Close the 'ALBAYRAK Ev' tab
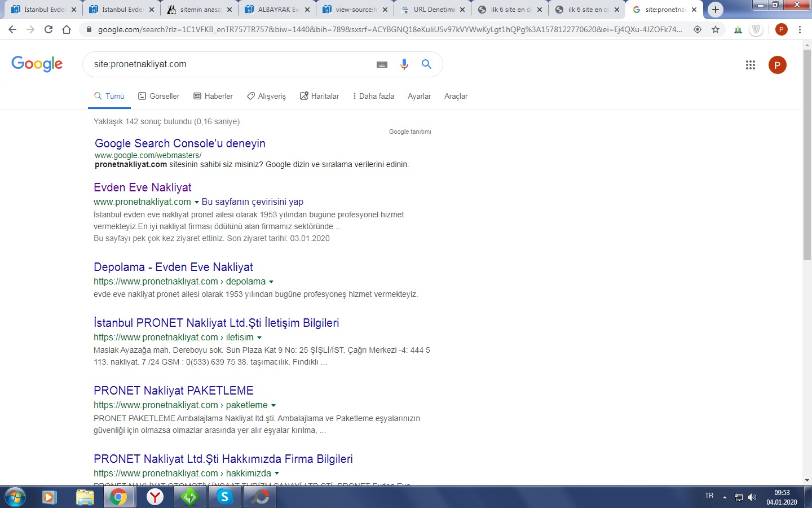The height and width of the screenshot is (508, 812). (307, 10)
